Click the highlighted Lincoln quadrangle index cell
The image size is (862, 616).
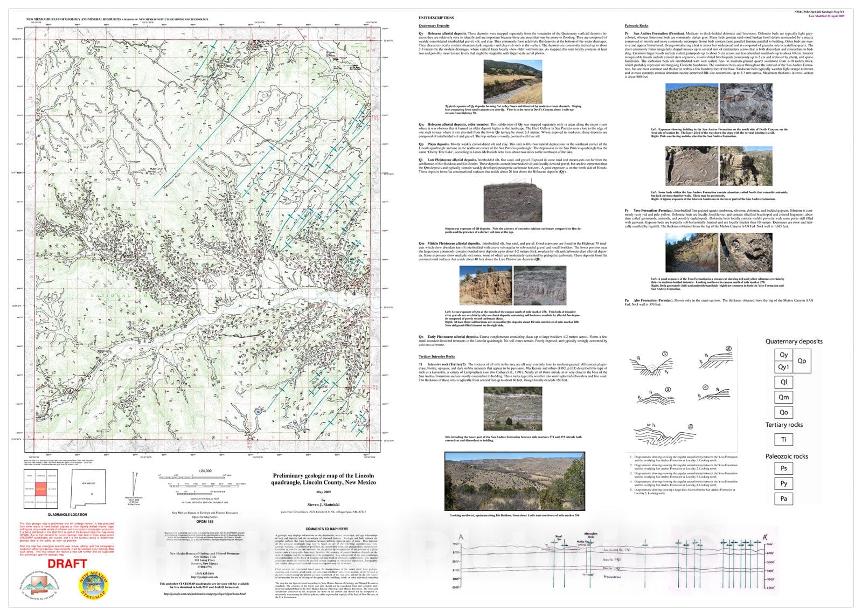40,490
